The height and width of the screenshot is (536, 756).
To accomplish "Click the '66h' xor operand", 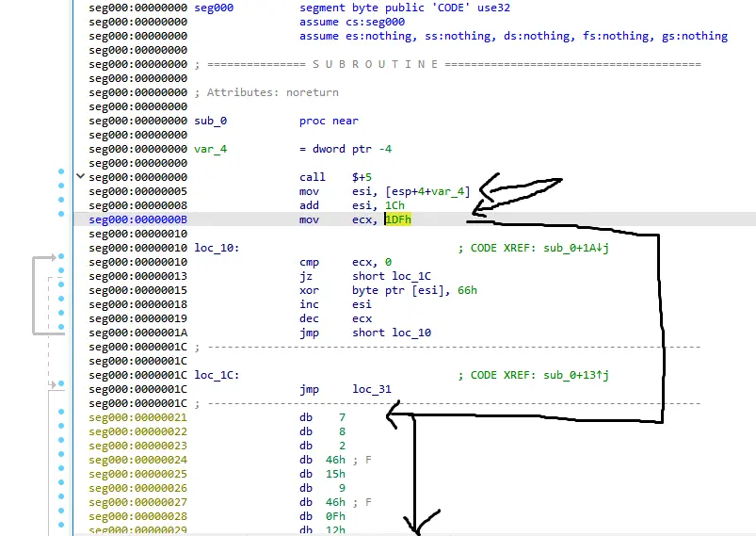I will 467,290.
